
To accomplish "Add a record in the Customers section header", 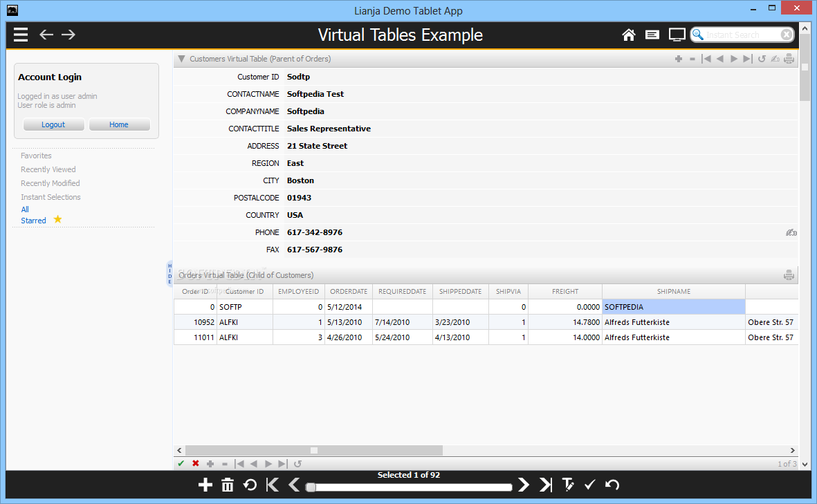I will tap(679, 59).
